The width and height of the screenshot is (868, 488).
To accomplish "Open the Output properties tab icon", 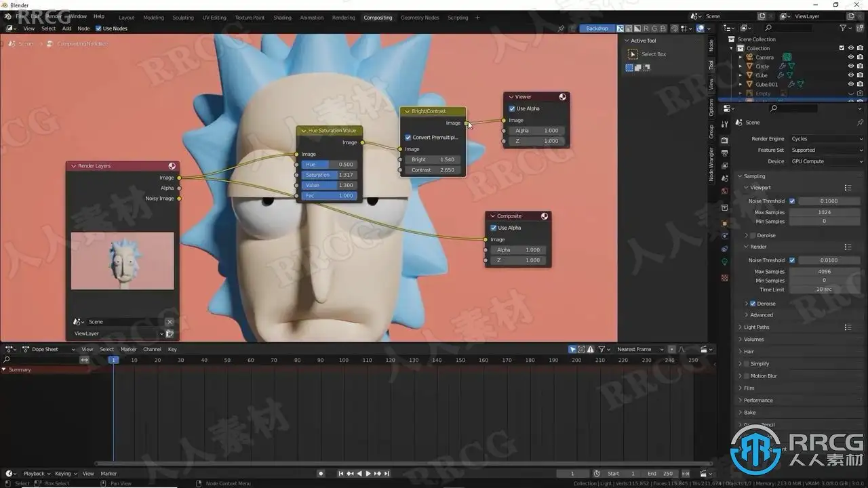I will 724,155.
